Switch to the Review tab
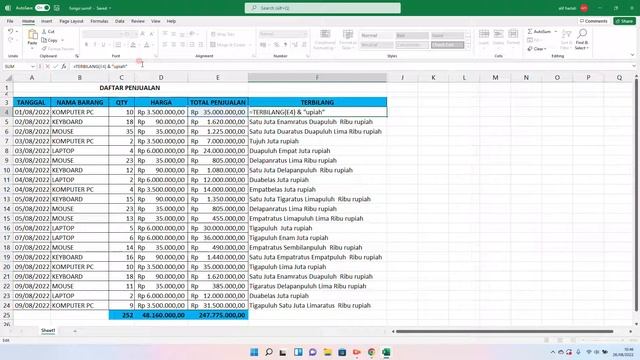This screenshot has height=360, width=640. click(138, 21)
